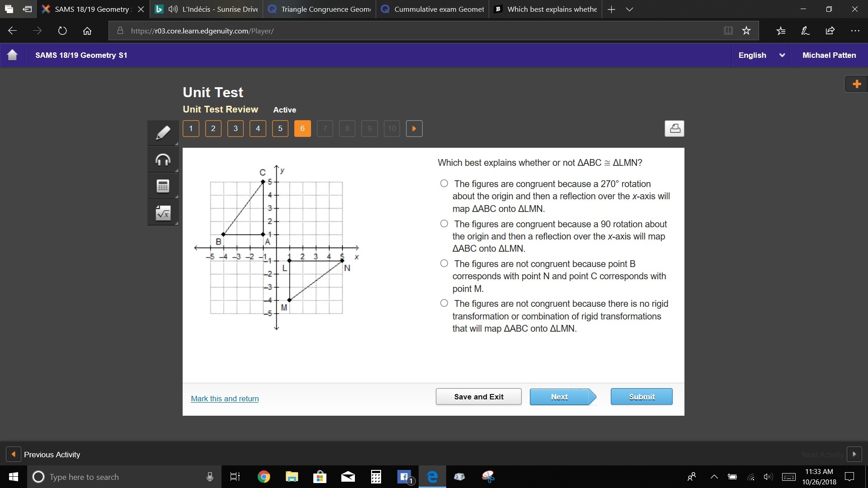868x488 pixels.
Task: Open the square root equation tool
Action: coord(163,213)
